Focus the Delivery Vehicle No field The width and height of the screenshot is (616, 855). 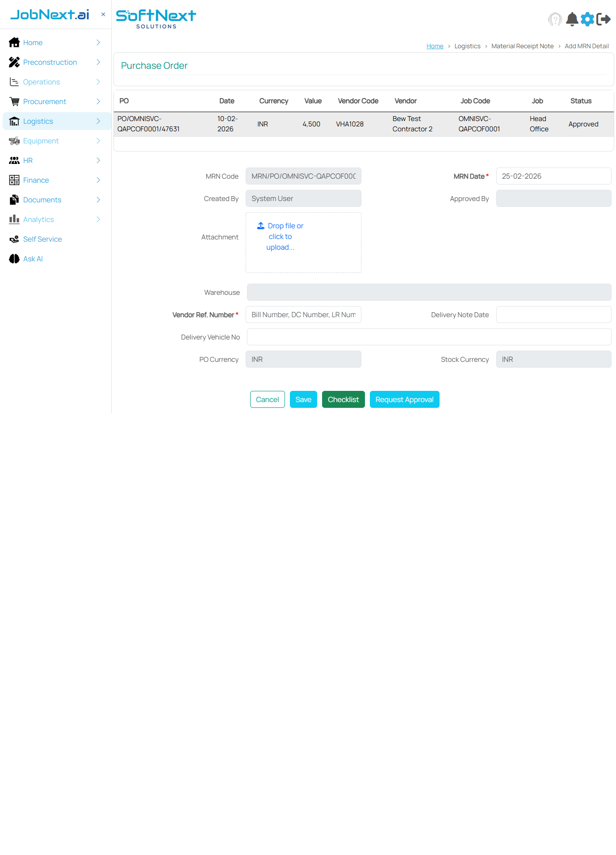(x=429, y=337)
